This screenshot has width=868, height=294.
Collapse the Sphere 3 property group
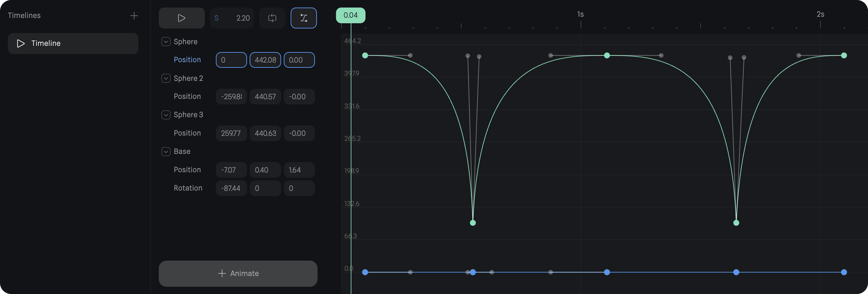coord(166,115)
